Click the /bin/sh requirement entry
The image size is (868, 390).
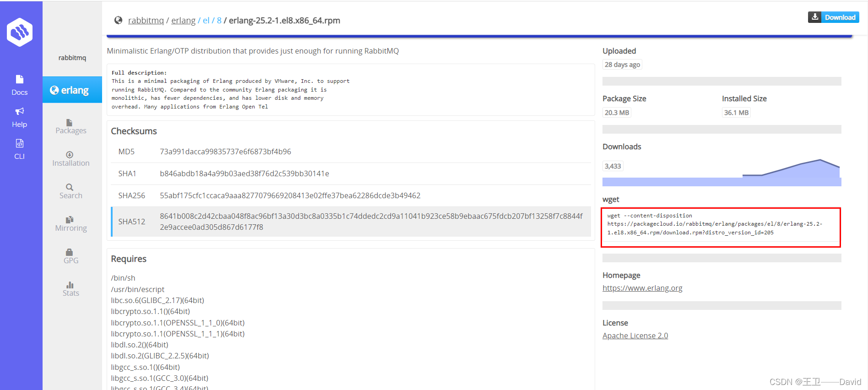(123, 278)
